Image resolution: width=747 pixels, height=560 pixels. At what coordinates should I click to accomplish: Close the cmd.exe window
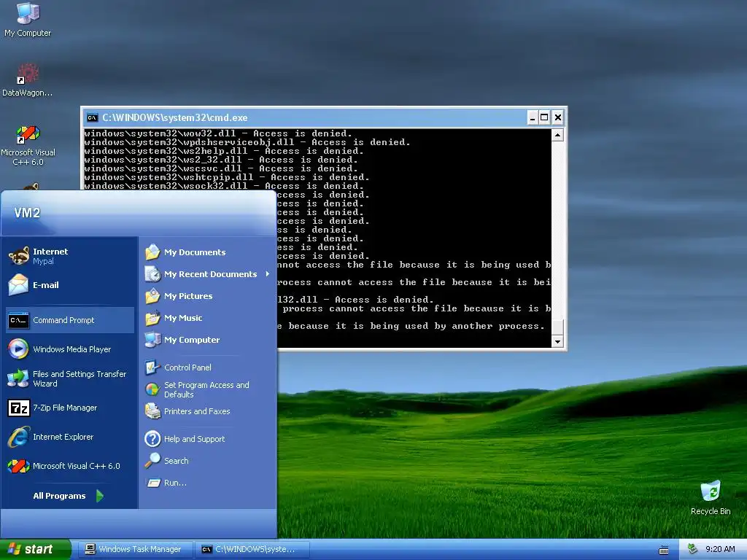point(558,117)
